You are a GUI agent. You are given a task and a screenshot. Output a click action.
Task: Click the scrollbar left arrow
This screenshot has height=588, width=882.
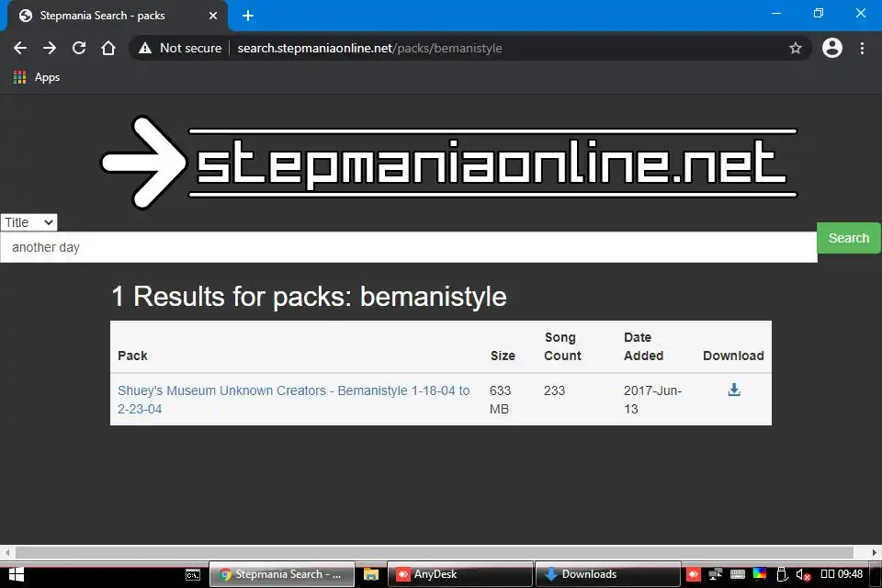click(6, 552)
